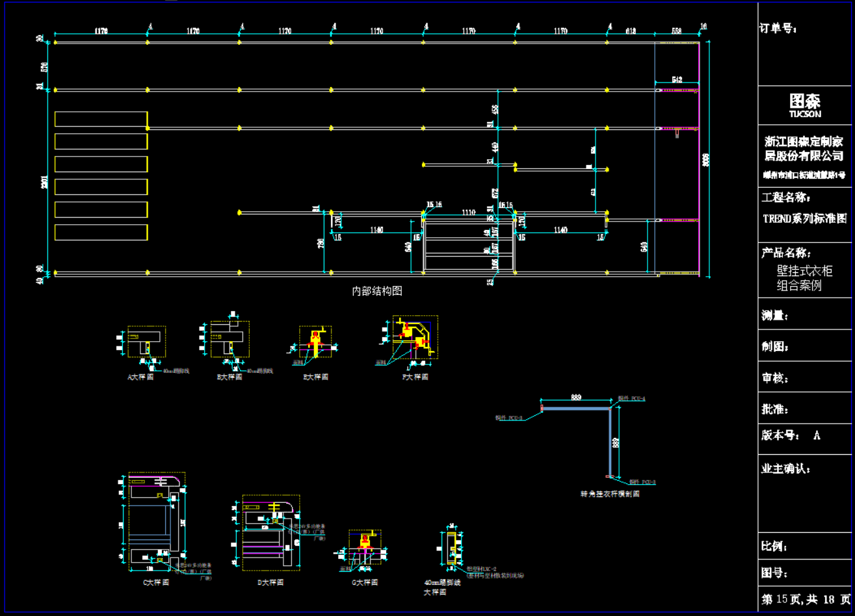The width and height of the screenshot is (855, 616).
Task: Click the 壁挂式衣柜组合案例 product name
Action: (x=804, y=278)
